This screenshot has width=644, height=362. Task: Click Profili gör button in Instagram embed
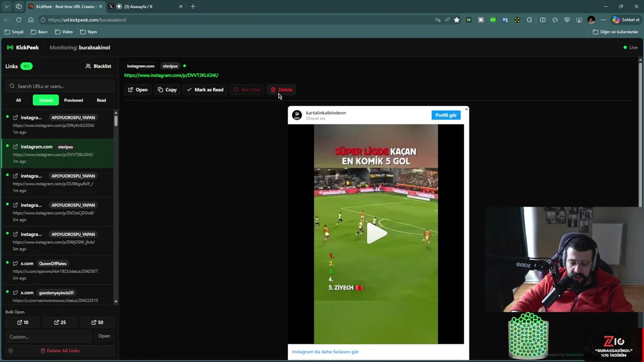coord(446,115)
